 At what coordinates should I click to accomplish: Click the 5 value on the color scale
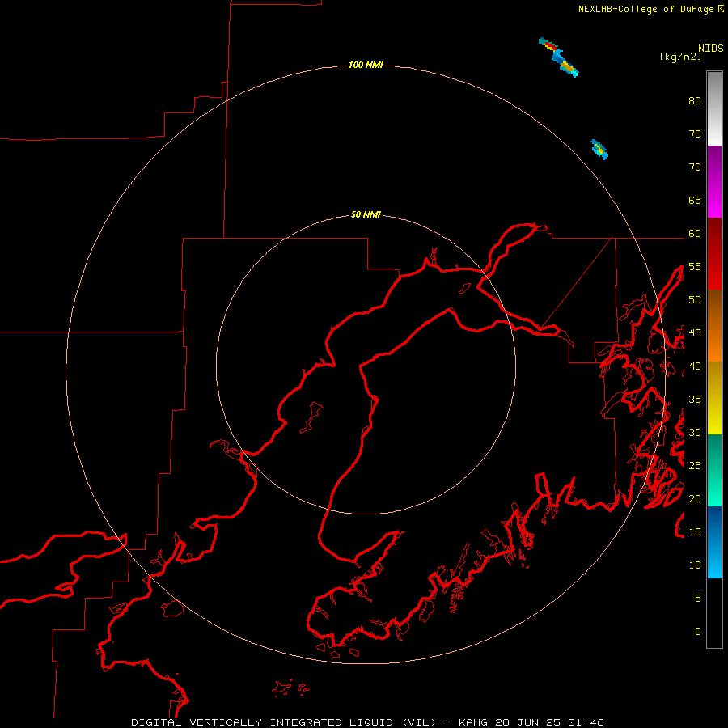698,598
